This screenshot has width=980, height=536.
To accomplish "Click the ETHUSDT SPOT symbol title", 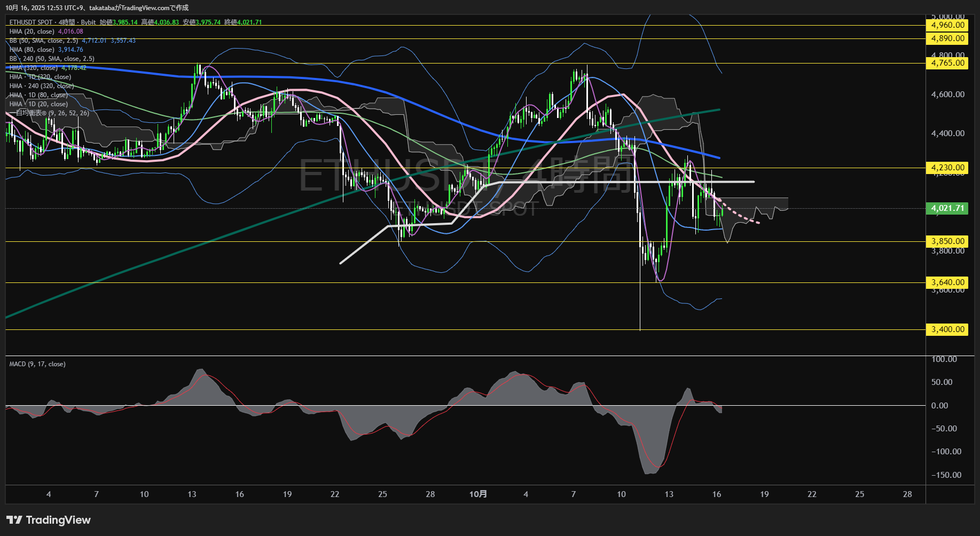I will point(31,22).
